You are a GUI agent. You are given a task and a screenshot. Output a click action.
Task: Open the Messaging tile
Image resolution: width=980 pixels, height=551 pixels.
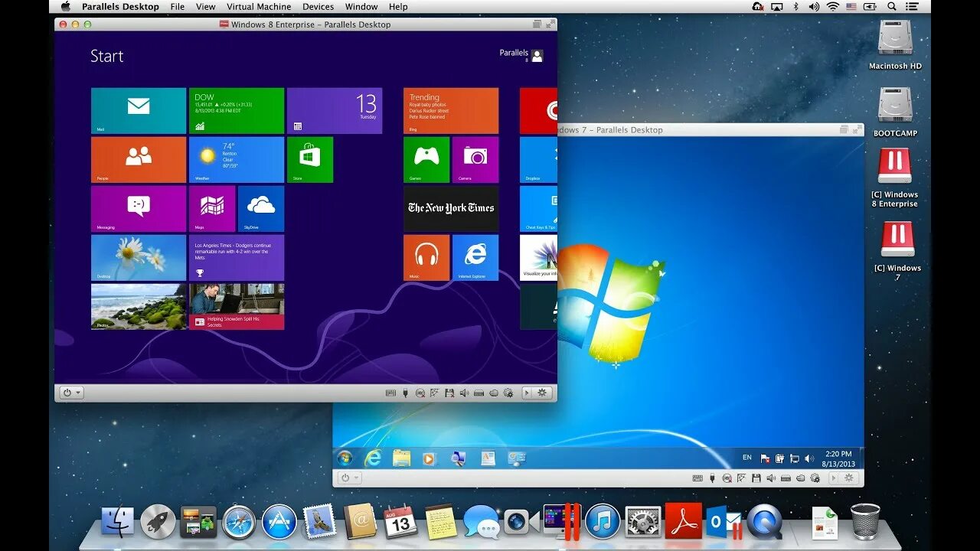[139, 209]
